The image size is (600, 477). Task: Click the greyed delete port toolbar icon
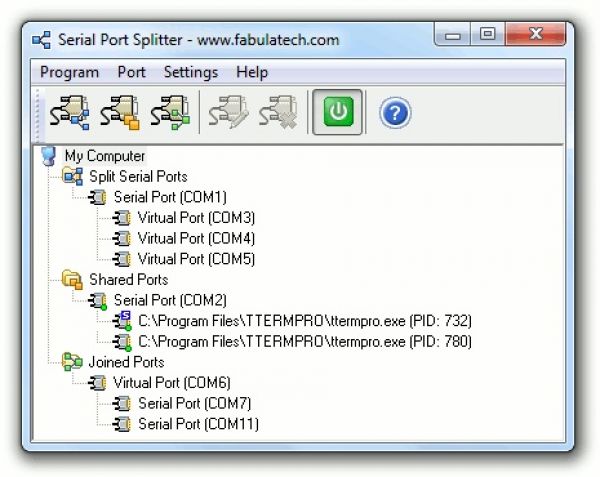pyautogui.click(x=278, y=112)
